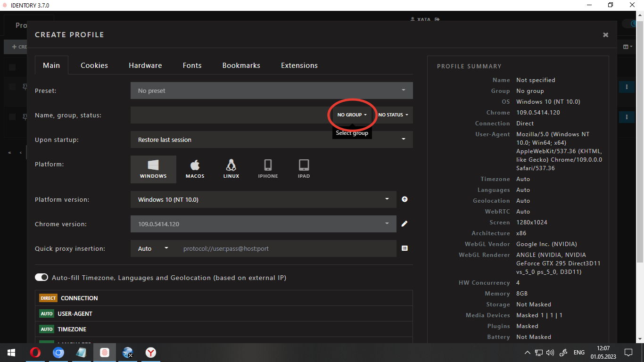Switch to the Cookies tab
The height and width of the screenshot is (362, 644).
coord(94,66)
